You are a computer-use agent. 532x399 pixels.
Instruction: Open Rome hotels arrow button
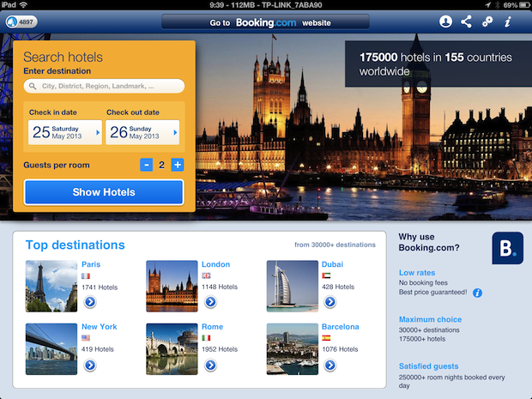point(210,365)
